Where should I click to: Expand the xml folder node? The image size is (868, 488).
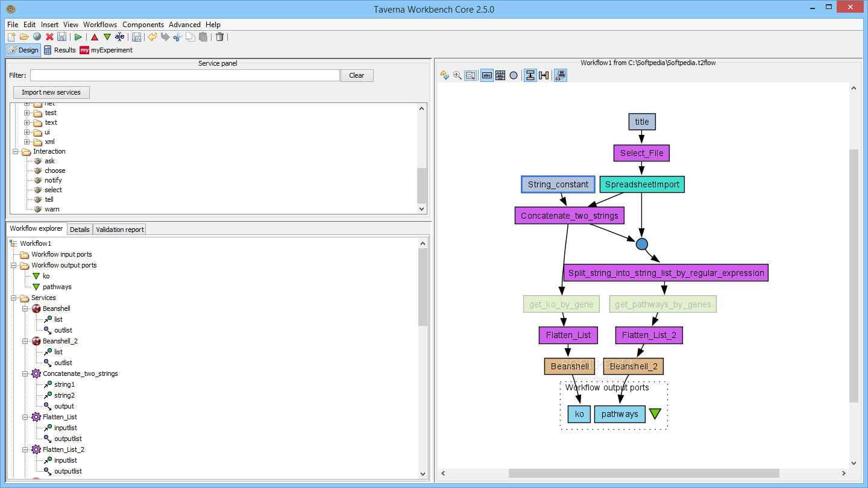pos(27,142)
